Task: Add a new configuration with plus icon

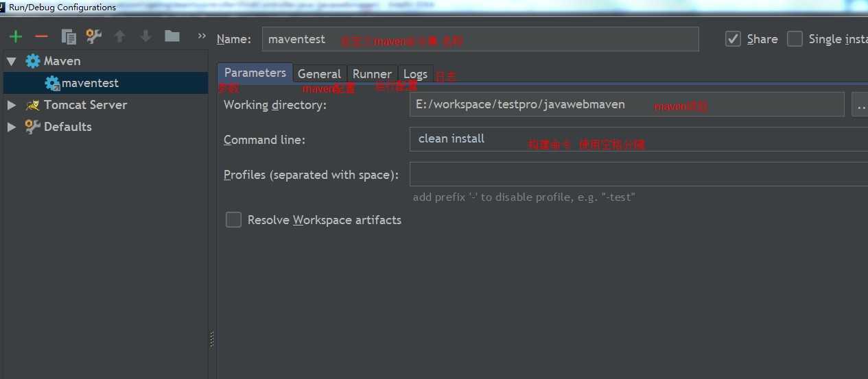Action: click(16, 36)
